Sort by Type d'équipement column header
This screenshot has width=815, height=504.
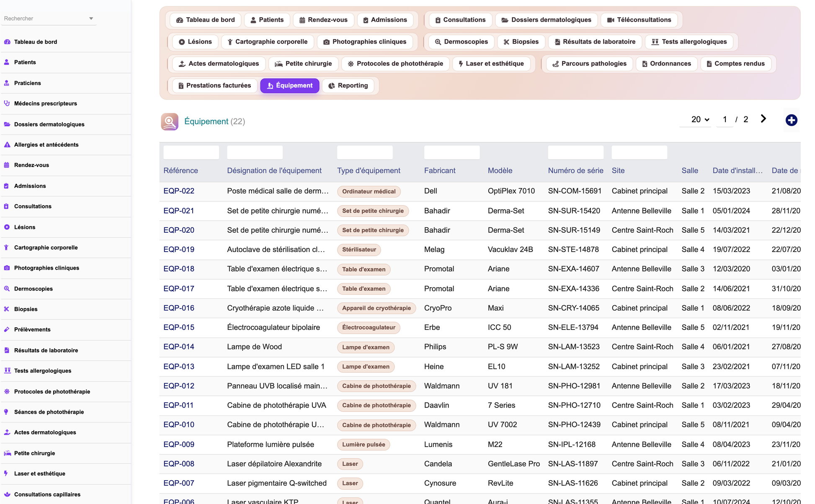pyautogui.click(x=369, y=171)
